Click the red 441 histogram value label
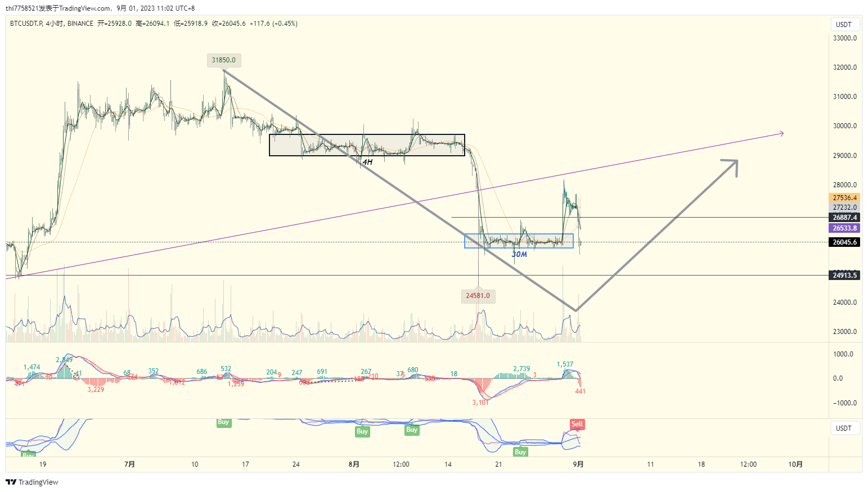Image resolution: width=868 pixels, height=492 pixels. [580, 391]
